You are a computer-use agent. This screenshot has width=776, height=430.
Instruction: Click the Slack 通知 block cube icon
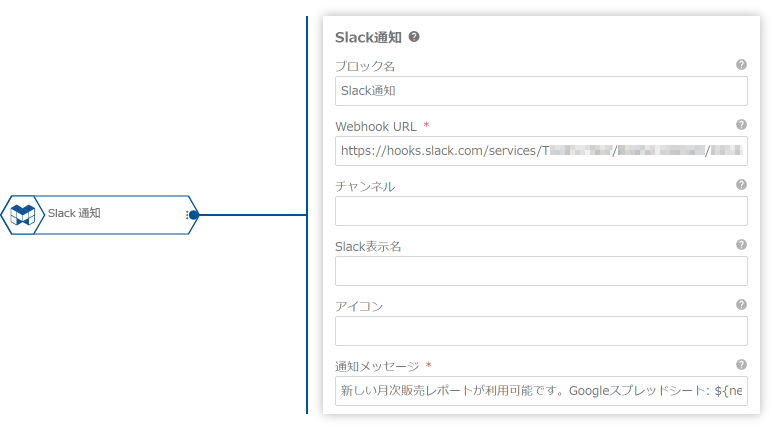coord(23,215)
